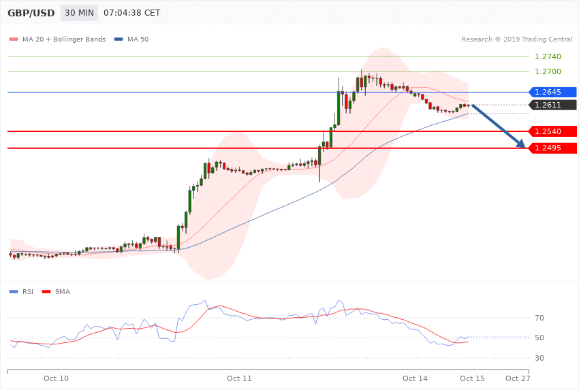Click the Oct 11 date axis label
Screen dimensions: 579x392
tap(239, 378)
